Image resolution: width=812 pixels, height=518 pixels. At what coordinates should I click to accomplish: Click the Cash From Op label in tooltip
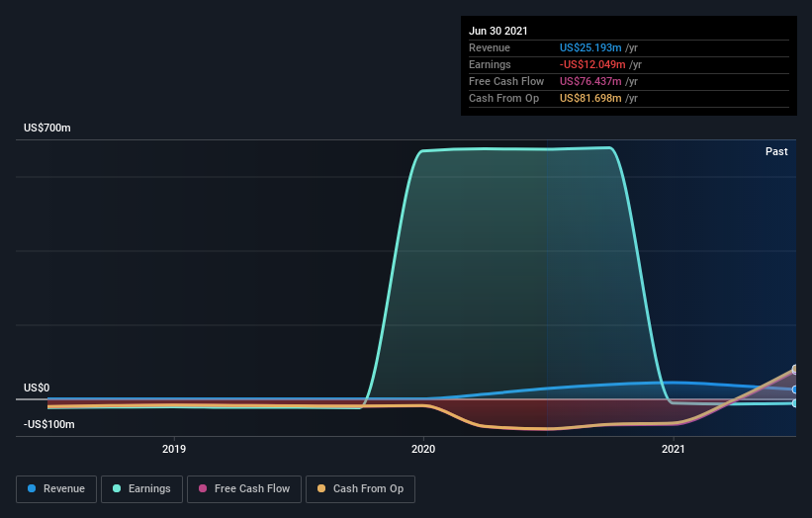tap(503, 98)
